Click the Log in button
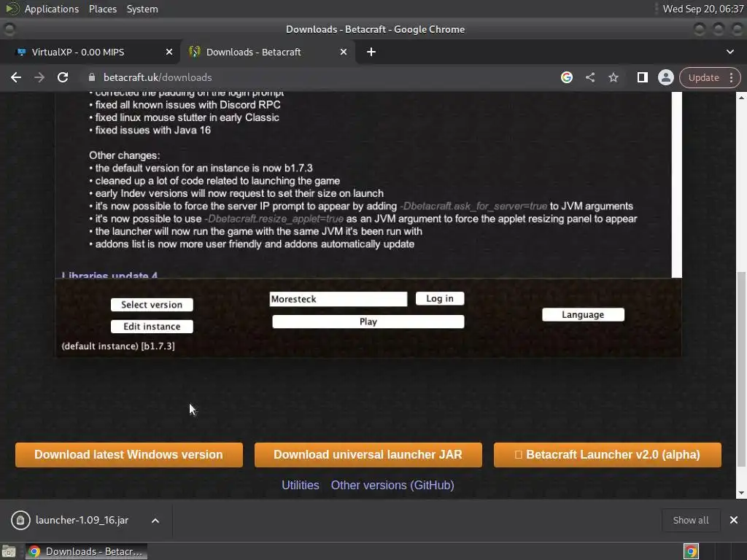Viewport: 747px width, 560px height. (x=440, y=298)
